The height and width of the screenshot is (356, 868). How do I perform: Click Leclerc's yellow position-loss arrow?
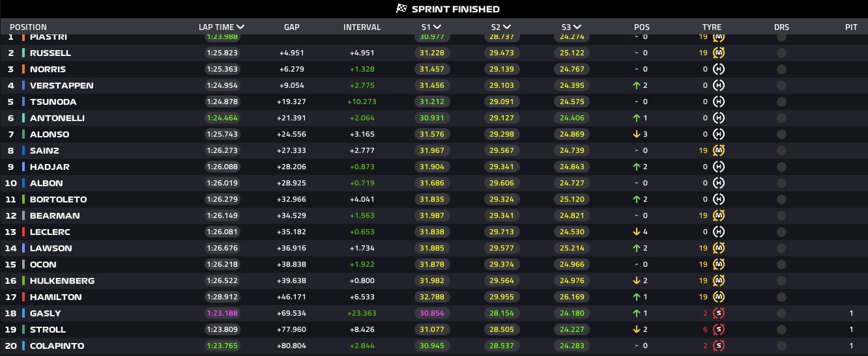pos(636,232)
